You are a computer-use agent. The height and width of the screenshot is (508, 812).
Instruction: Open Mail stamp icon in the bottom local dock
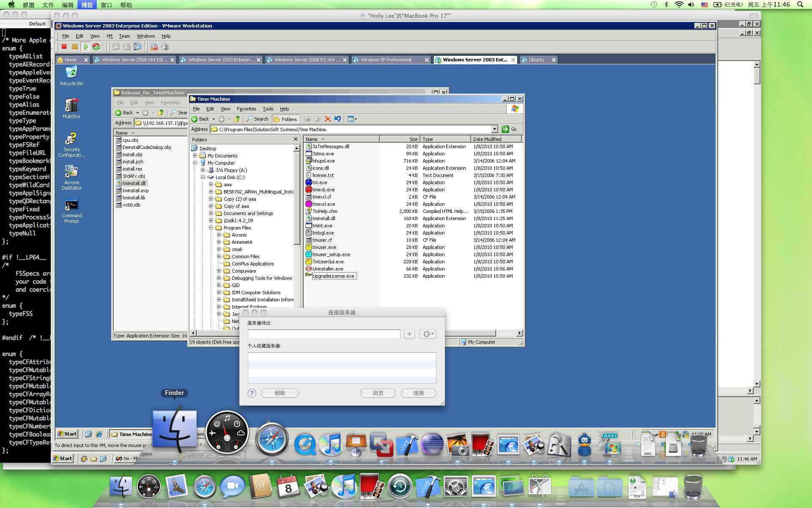coord(177,486)
